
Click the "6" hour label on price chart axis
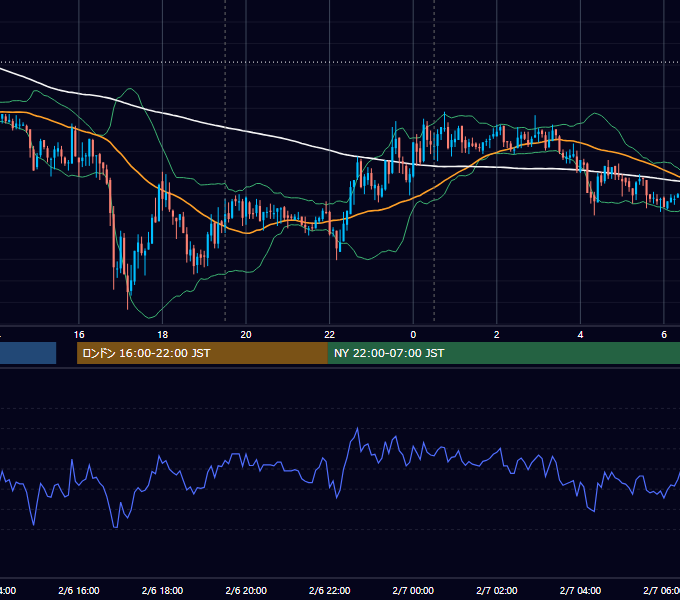click(x=664, y=335)
